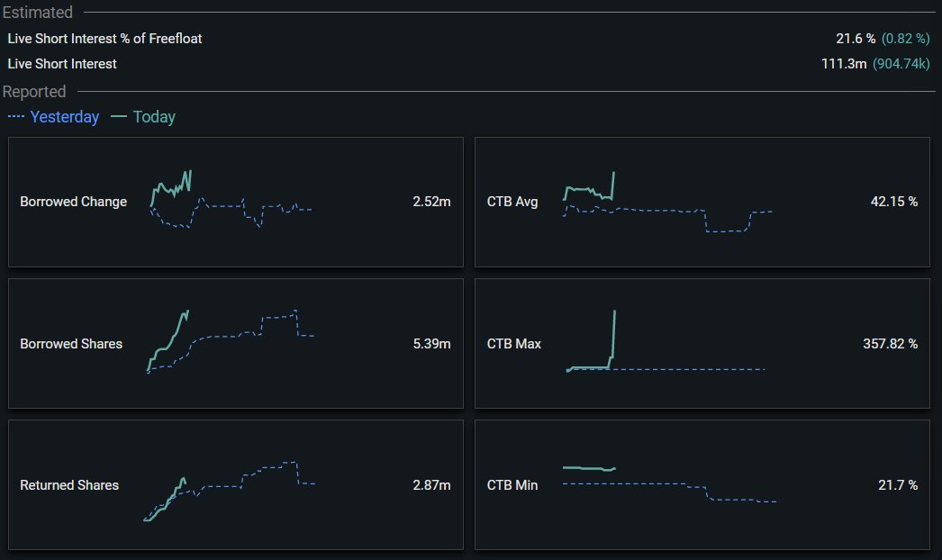The width and height of the screenshot is (942, 560).
Task: Select the CTB Min label
Action: 512,485
